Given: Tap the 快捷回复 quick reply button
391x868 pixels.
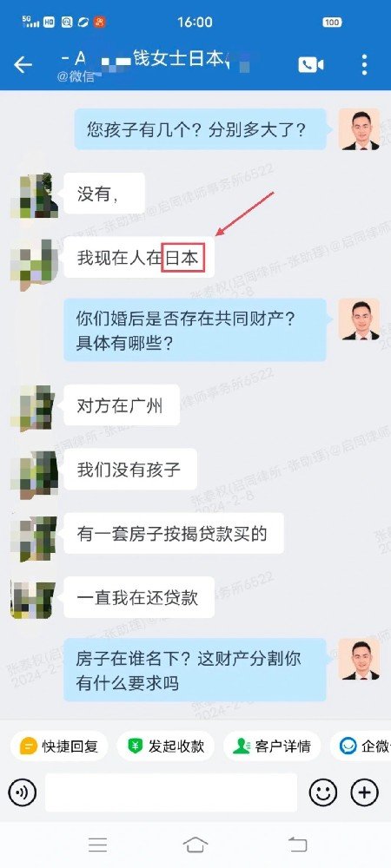Looking at the screenshot, I should [59, 746].
